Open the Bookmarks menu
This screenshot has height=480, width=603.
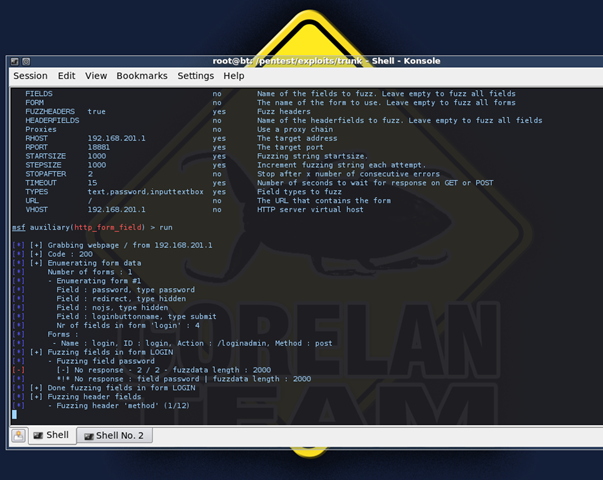click(141, 76)
